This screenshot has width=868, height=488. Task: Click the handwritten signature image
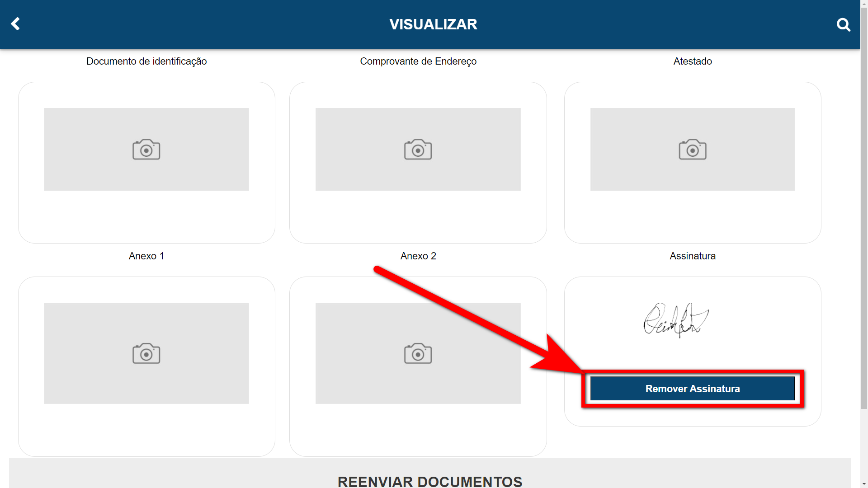tap(676, 320)
